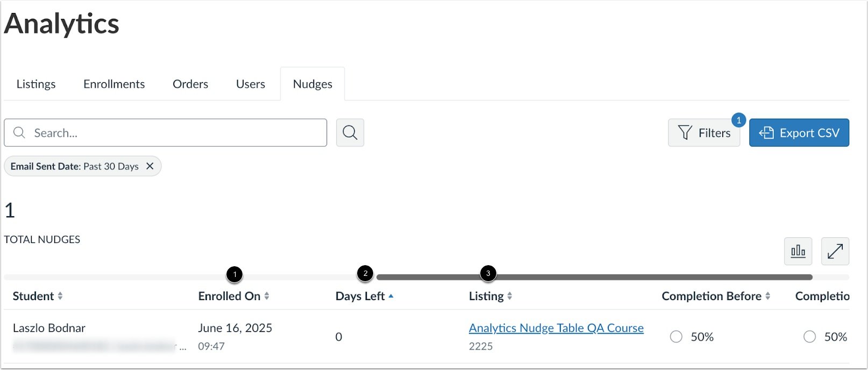Select the rightmost 50% completion radio button
Screen dimensions: 868x370
tap(810, 337)
